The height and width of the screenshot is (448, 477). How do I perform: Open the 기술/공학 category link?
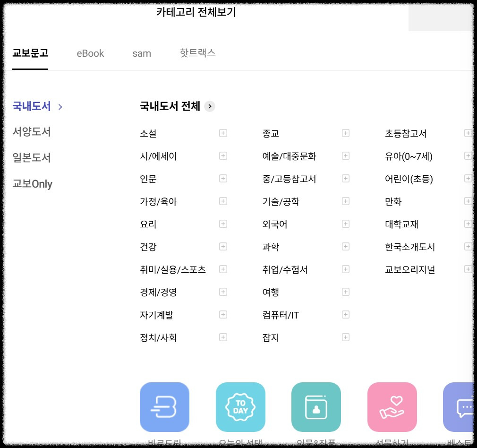click(281, 201)
